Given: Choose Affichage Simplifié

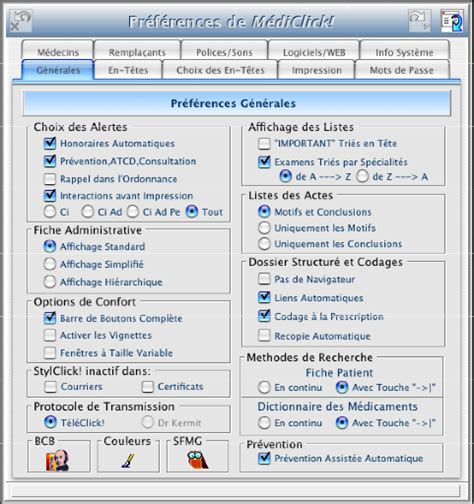Looking at the screenshot, I should [x=50, y=264].
